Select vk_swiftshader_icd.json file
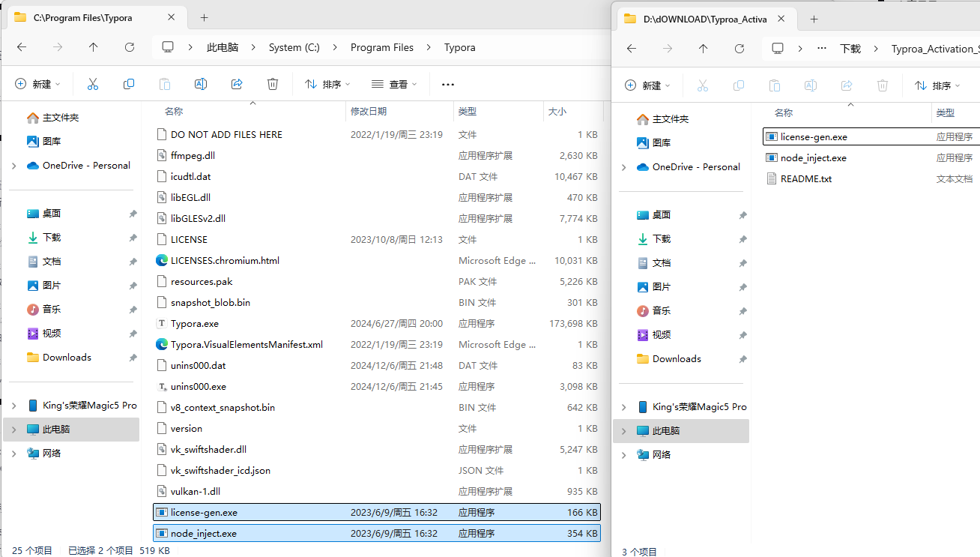 coord(377,470)
